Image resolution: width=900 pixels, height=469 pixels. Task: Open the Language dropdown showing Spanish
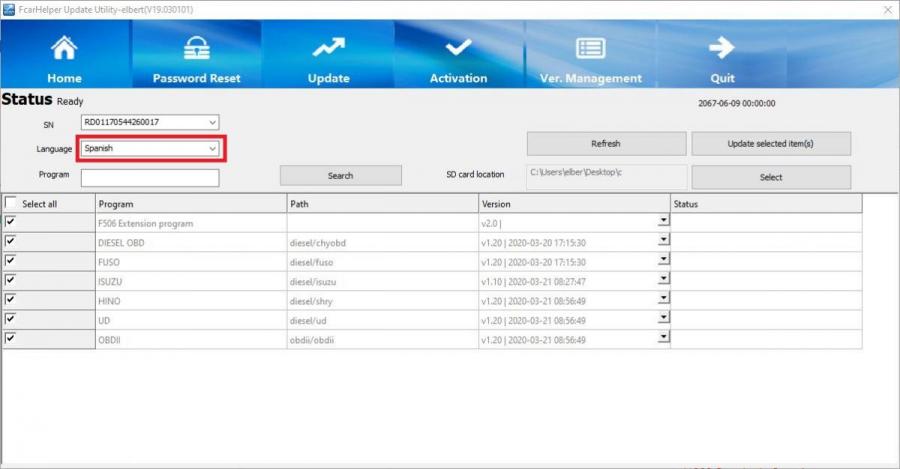coord(212,148)
